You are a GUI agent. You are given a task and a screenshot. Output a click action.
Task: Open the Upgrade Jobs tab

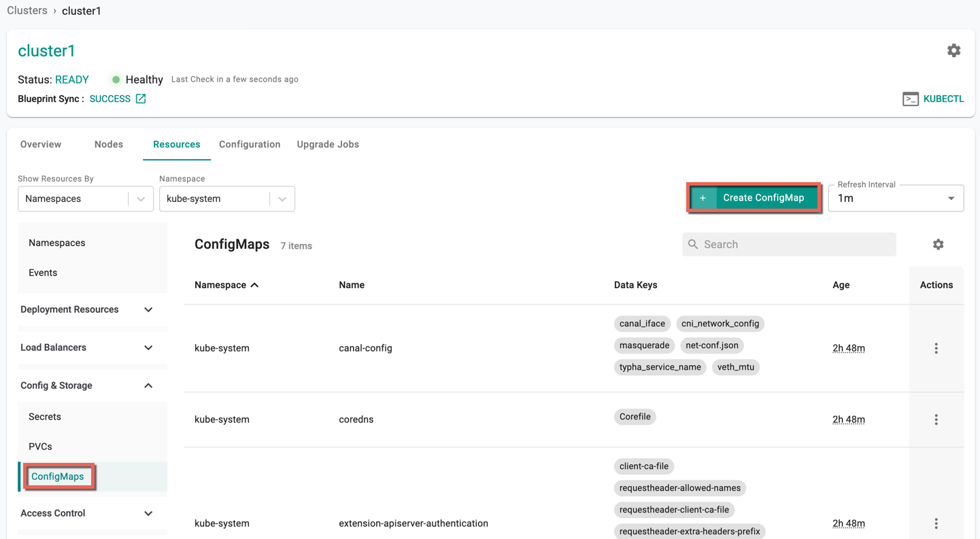point(328,144)
